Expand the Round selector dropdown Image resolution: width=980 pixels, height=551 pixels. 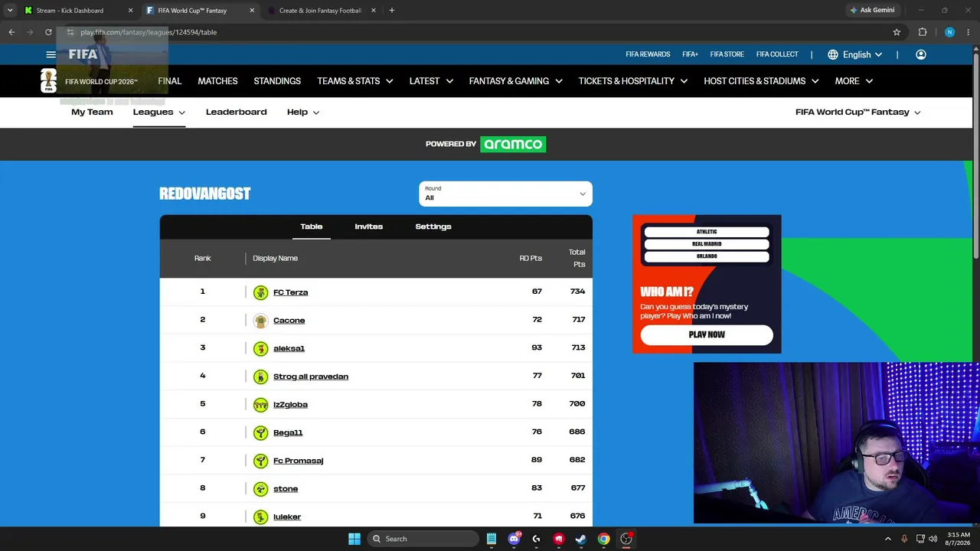tap(505, 194)
